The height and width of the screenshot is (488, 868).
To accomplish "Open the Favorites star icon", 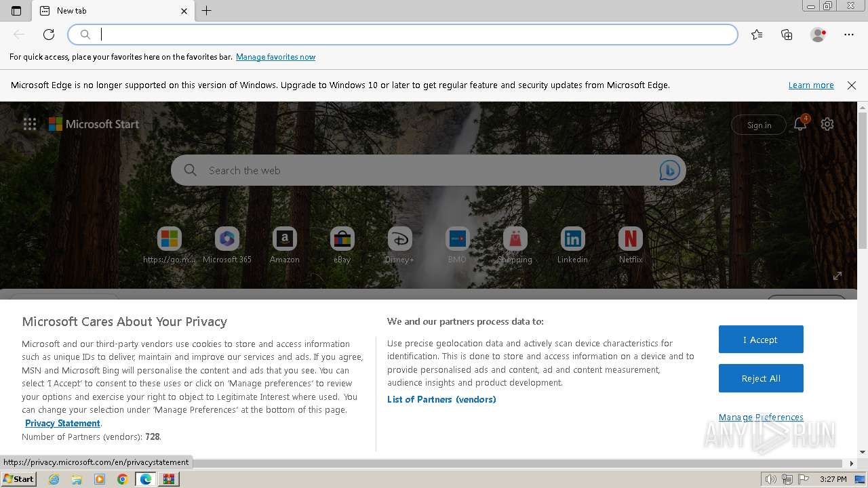I will click(x=757, y=35).
